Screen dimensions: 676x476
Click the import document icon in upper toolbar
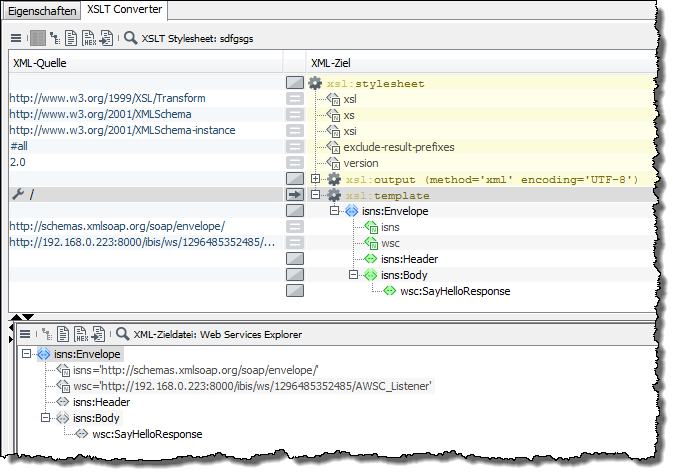[105, 39]
